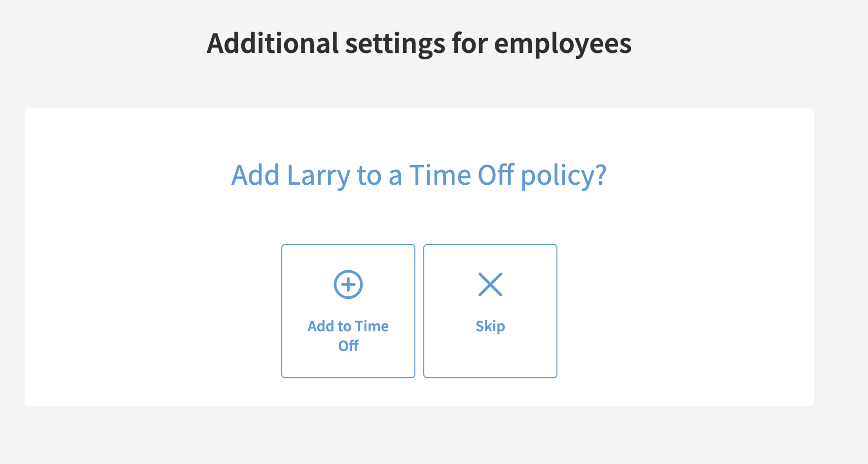Click the 'Add to Time Off' label text
This screenshot has height=464, width=868.
pos(348,336)
